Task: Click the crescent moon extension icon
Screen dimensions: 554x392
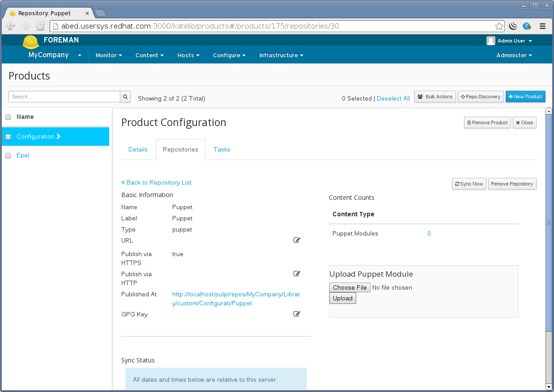Action: tap(513, 26)
